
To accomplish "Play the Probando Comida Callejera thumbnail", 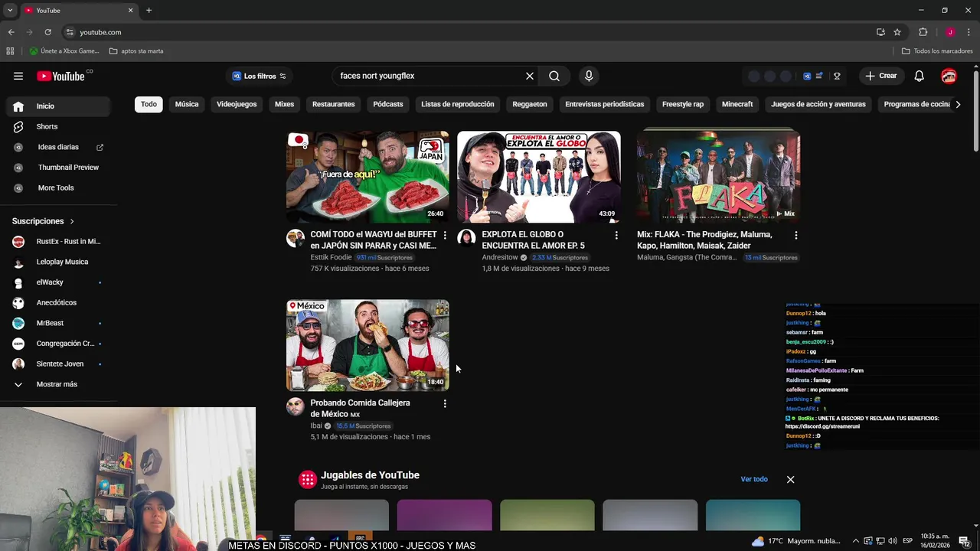I will coord(367,345).
